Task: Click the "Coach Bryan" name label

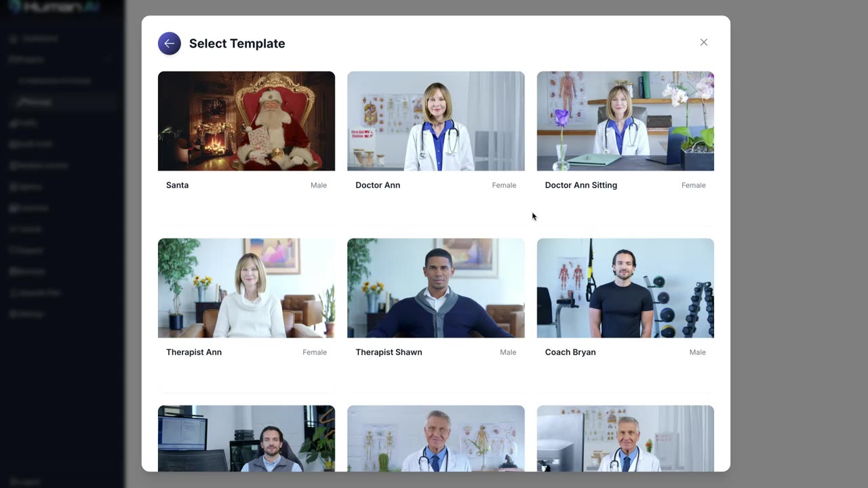Action: click(x=570, y=352)
